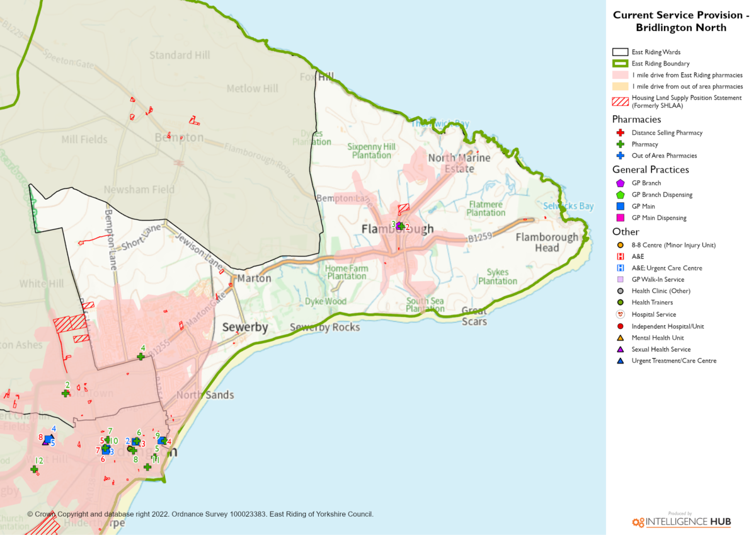The image size is (756, 535).
Task: Click the 'North Sands' label
Action: pos(205,395)
